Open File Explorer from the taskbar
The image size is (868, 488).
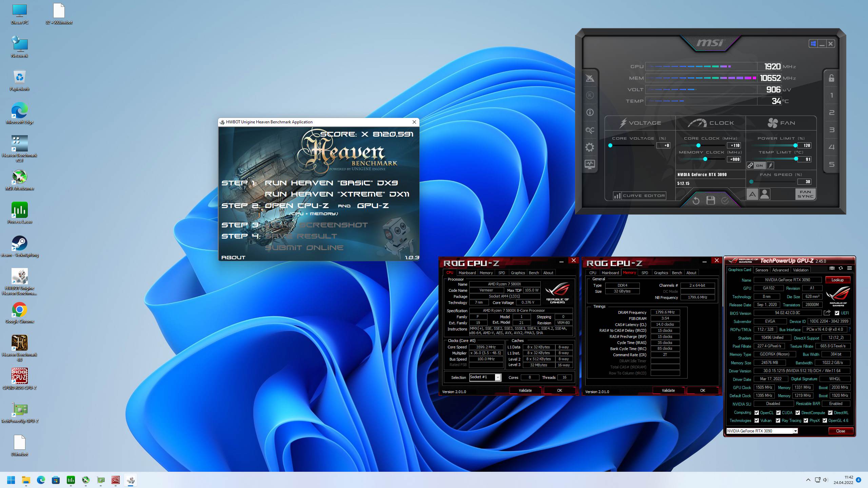tap(26, 480)
